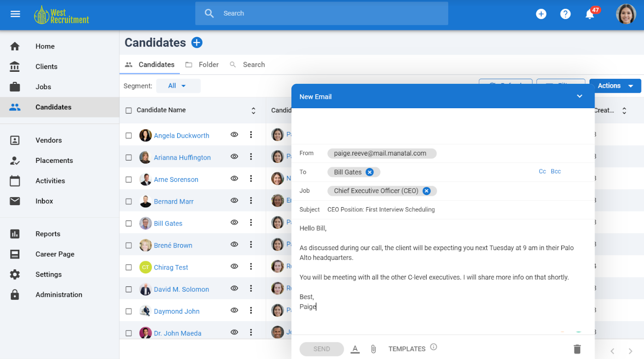Open the Segment All dropdown
This screenshot has height=359, width=644.
click(178, 86)
